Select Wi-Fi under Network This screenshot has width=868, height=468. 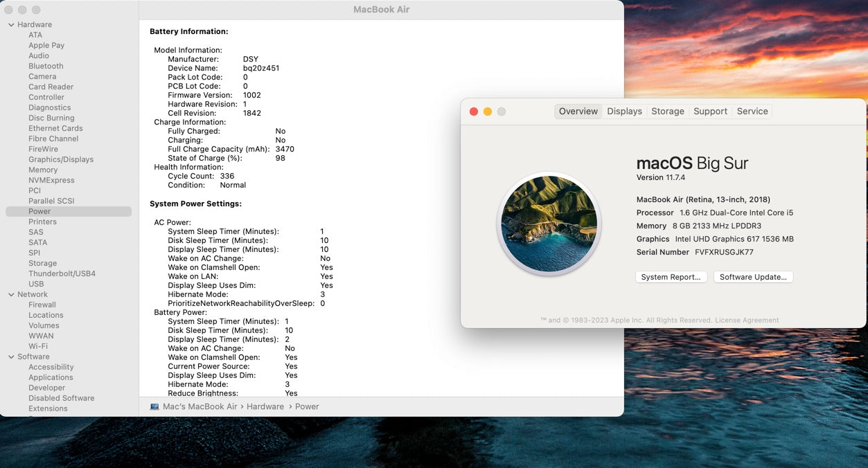pyautogui.click(x=38, y=347)
